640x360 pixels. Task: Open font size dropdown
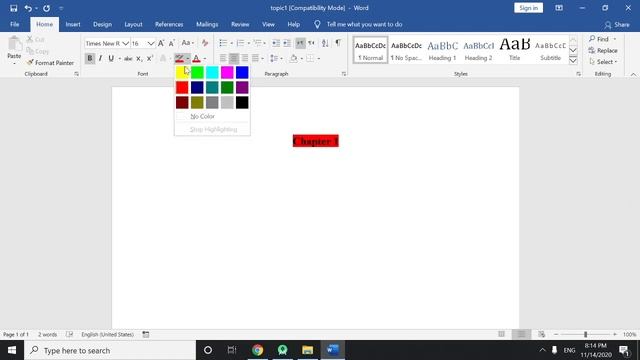click(x=151, y=43)
